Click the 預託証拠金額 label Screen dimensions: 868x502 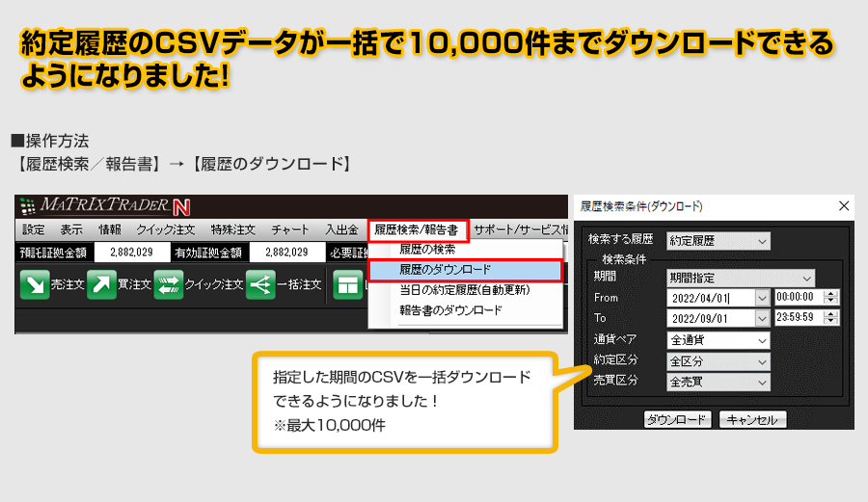(x=53, y=252)
